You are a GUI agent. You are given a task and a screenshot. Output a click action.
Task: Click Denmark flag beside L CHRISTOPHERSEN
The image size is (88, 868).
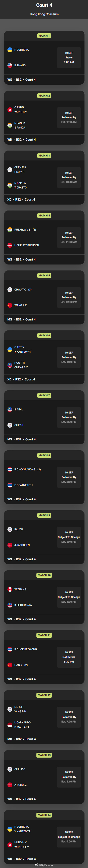pyautogui.click(x=10, y=245)
